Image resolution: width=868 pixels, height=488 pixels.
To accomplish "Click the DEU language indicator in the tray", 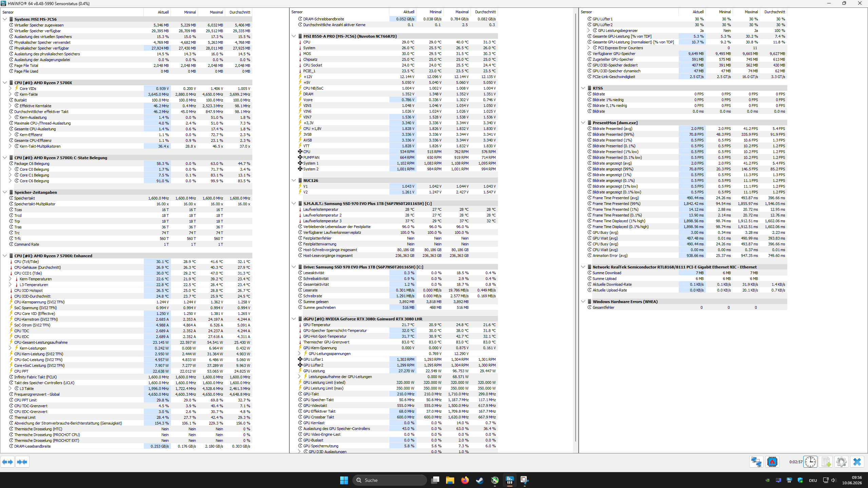I will pos(813,480).
